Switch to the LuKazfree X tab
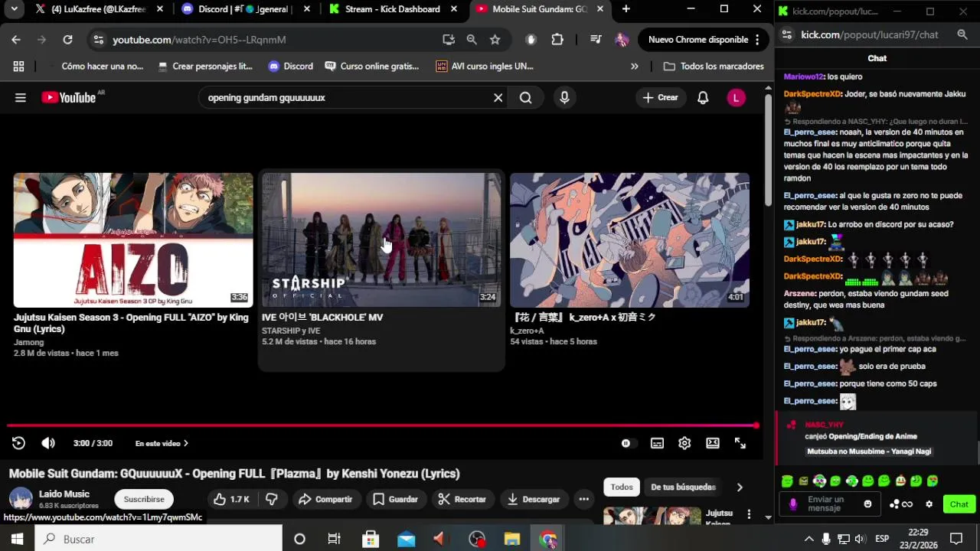Viewport: 980px width, 551px height. pos(99,9)
